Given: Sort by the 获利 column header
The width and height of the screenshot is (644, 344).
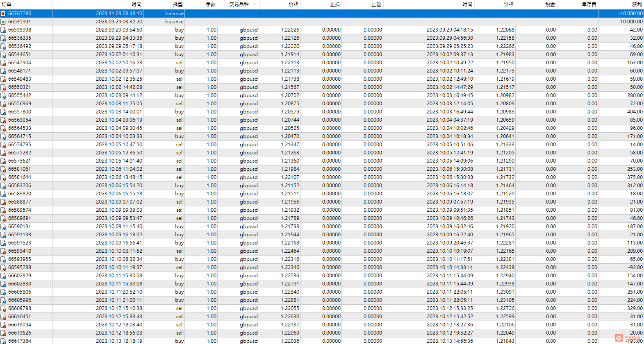Looking at the screenshot, I should (637, 5).
